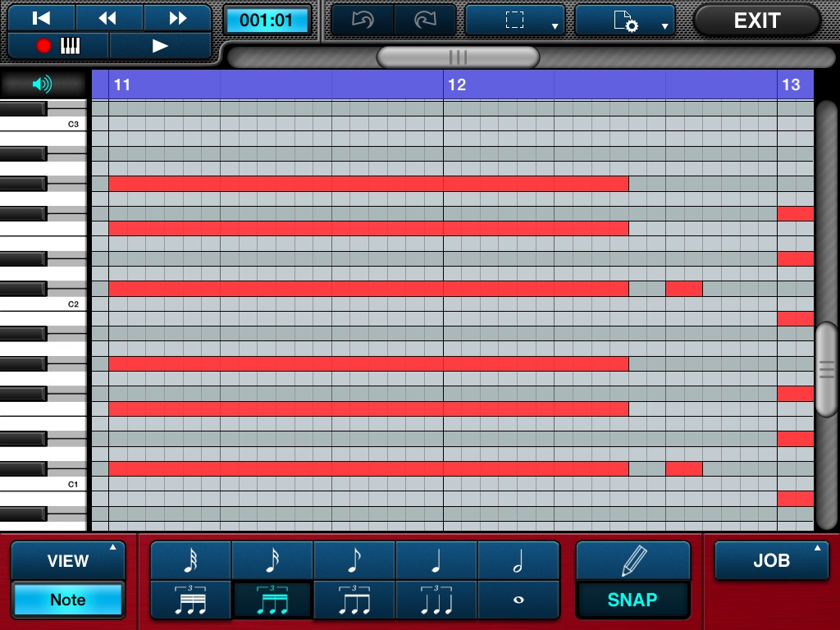
Task: Exit the piano roll editor
Action: tap(757, 21)
